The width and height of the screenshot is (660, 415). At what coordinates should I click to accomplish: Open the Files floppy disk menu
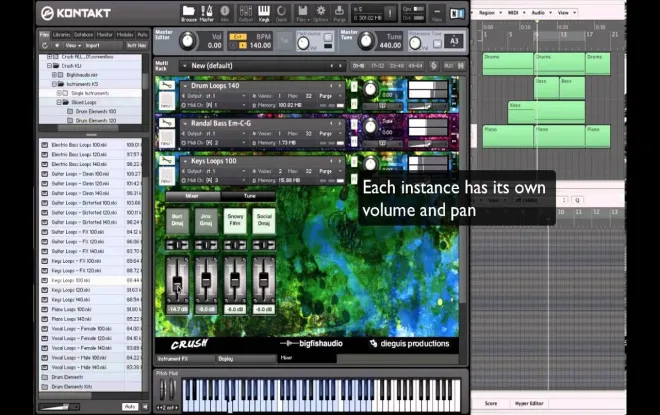302,13
